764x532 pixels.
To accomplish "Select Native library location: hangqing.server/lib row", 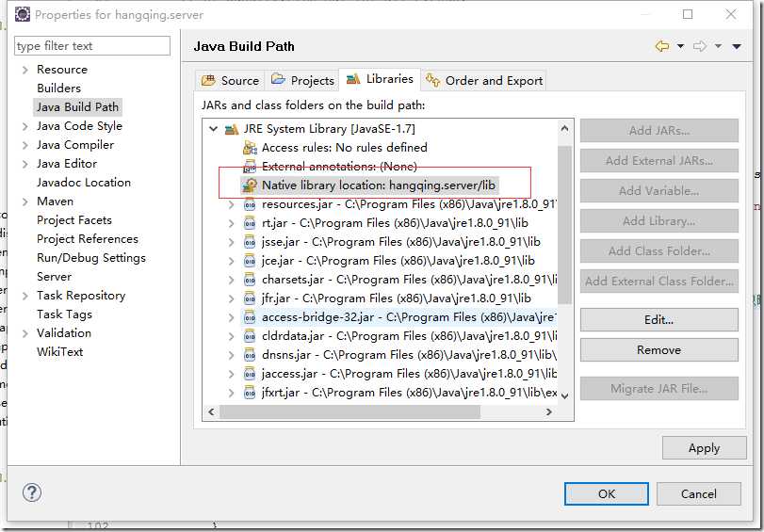I will point(369,185).
